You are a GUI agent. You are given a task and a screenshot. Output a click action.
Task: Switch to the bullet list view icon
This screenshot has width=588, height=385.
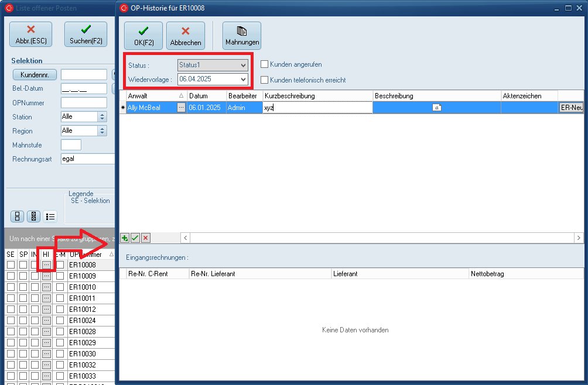(x=50, y=216)
